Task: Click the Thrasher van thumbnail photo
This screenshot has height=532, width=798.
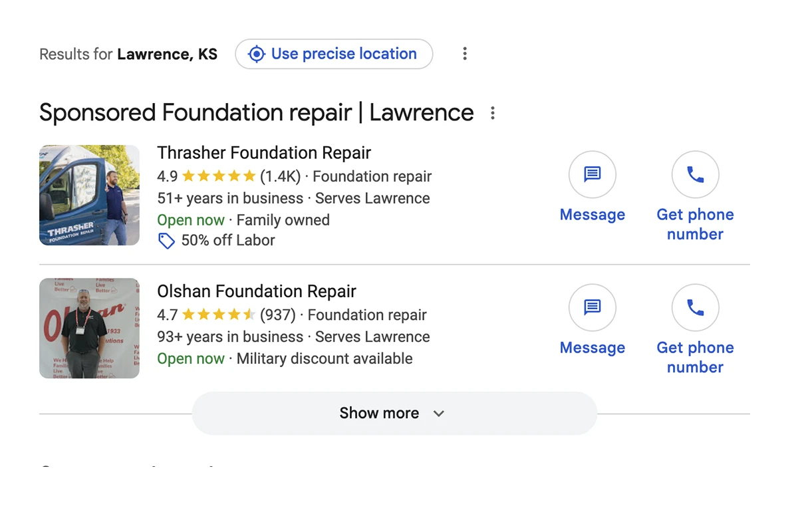Action: 89,195
